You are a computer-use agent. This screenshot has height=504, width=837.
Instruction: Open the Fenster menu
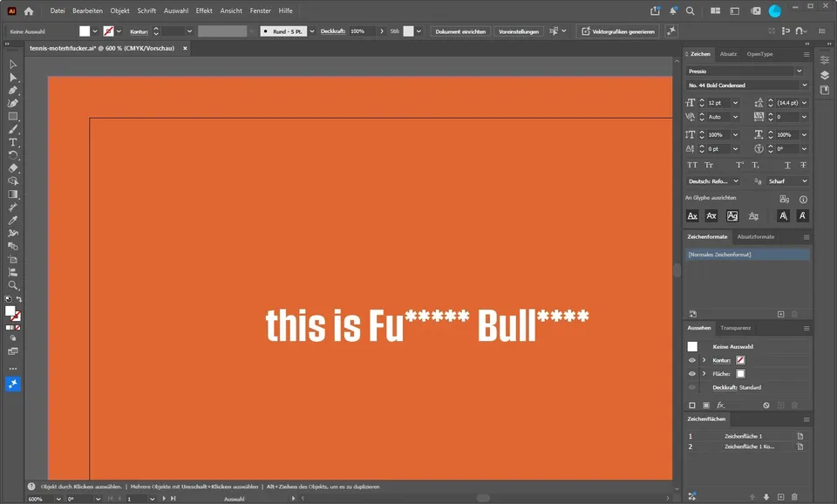[x=260, y=10]
